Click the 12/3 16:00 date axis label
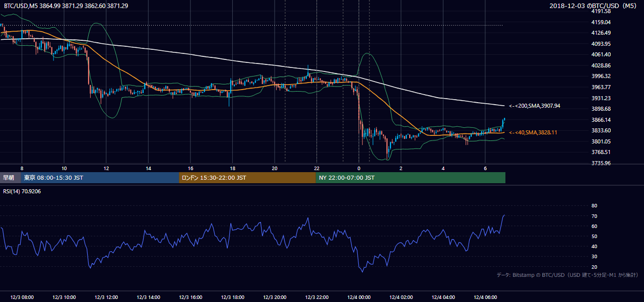Image resolution: width=644 pixels, height=302 pixels. [x=190, y=297]
